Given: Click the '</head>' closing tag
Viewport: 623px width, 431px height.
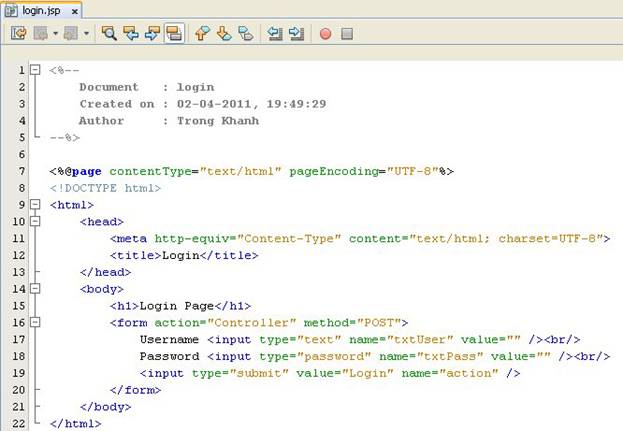Looking at the screenshot, I should pyautogui.click(x=105, y=272).
